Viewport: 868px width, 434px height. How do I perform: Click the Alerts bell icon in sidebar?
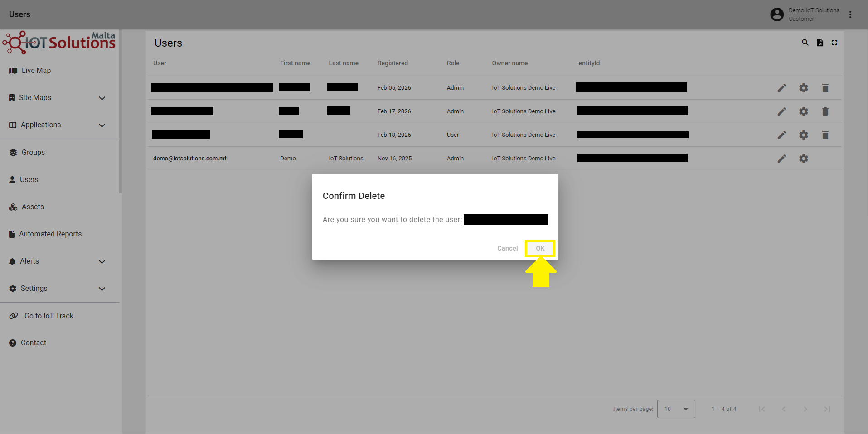[12, 261]
